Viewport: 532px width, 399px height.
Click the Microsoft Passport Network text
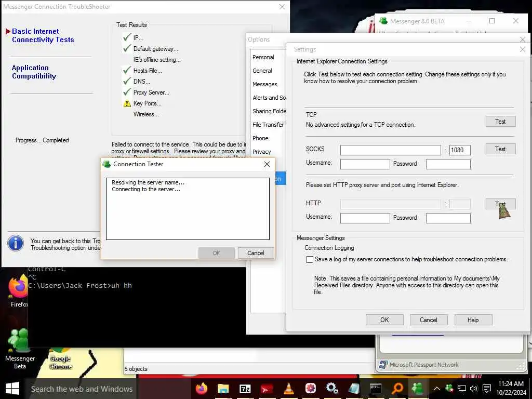click(x=424, y=365)
